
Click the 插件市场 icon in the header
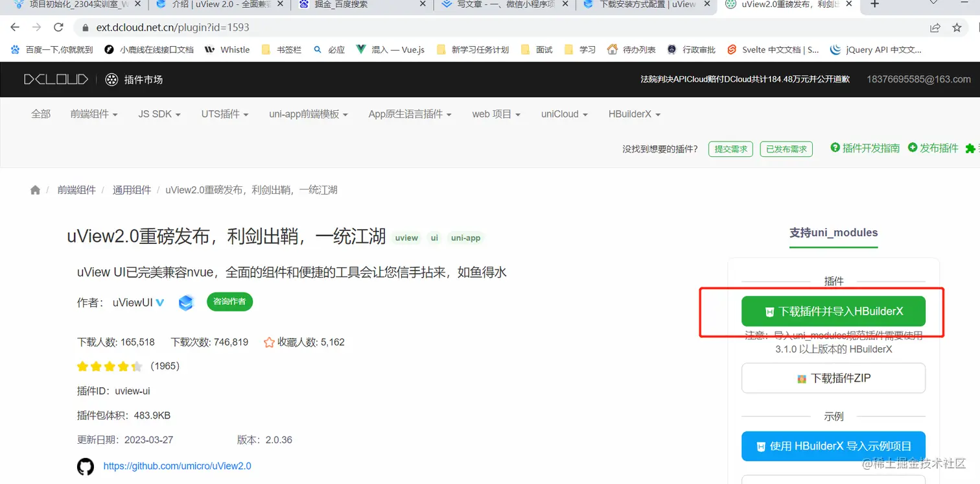coord(112,79)
